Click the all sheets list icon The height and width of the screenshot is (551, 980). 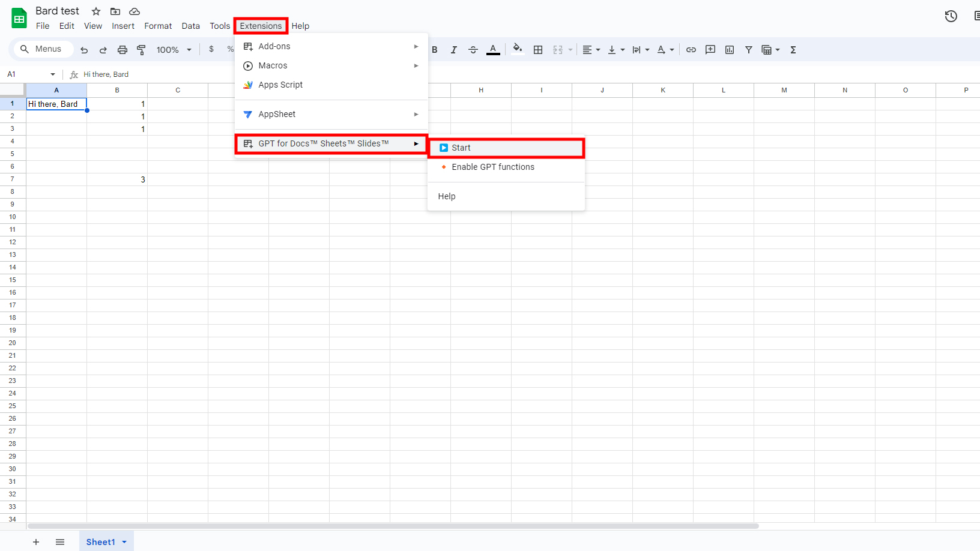click(x=60, y=542)
